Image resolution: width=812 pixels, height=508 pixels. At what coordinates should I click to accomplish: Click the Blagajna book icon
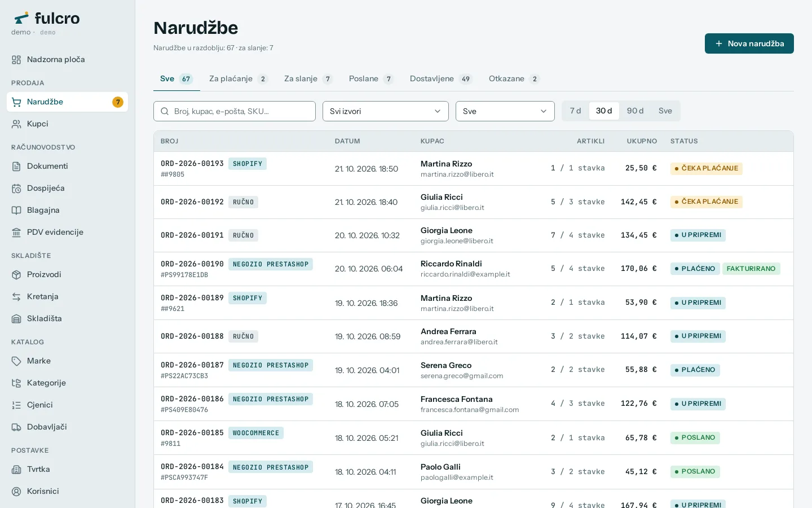[16, 211]
